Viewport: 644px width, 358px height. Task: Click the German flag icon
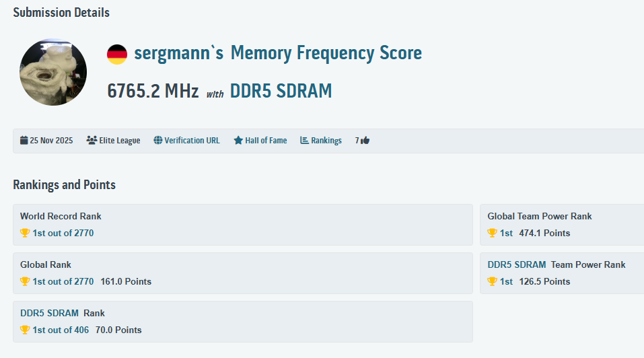(117, 55)
